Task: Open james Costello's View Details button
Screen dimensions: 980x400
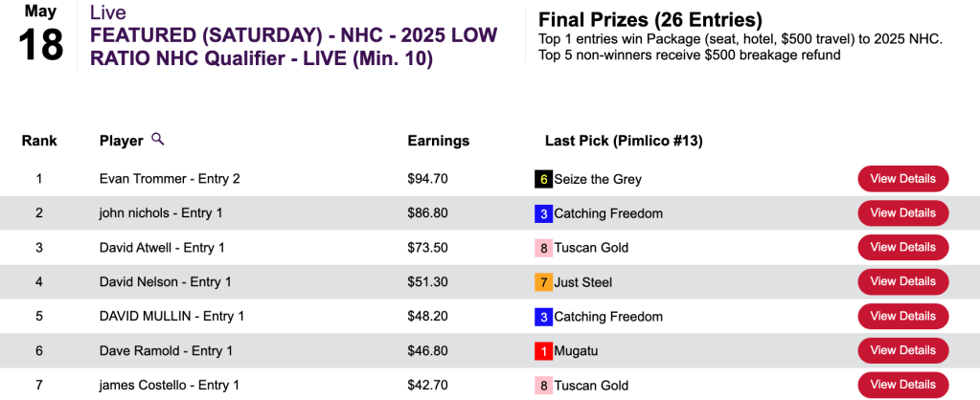Action: (902, 386)
